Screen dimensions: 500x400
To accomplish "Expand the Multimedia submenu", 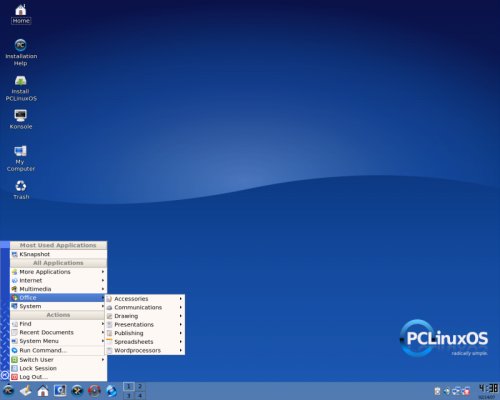I will click(x=58, y=289).
